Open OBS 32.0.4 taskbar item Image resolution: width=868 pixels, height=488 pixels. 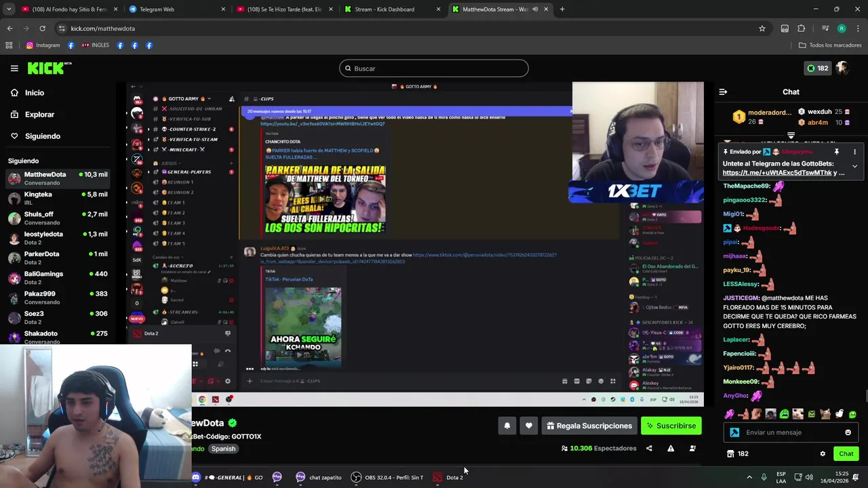pos(387,478)
